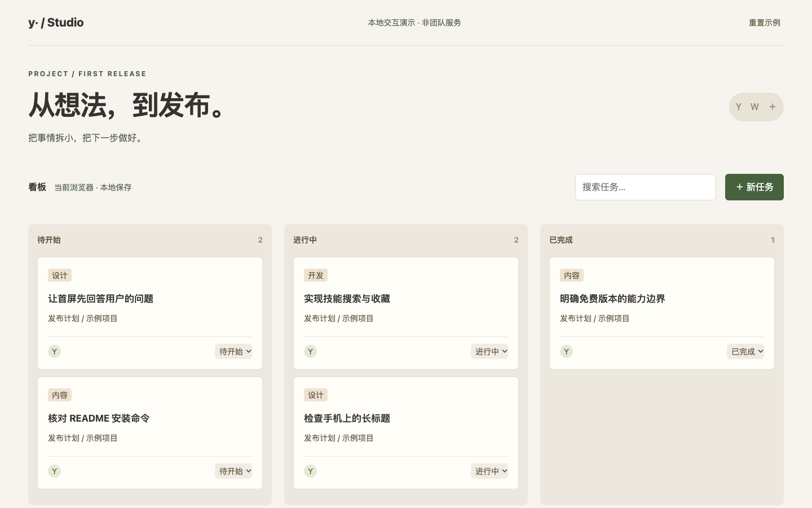Click 内容 tag on 明确免费版本的能力边界 card
Image resolution: width=812 pixels, height=508 pixels.
click(572, 275)
